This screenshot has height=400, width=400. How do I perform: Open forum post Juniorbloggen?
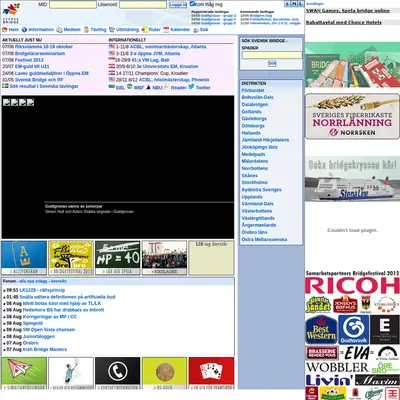(x=39, y=336)
